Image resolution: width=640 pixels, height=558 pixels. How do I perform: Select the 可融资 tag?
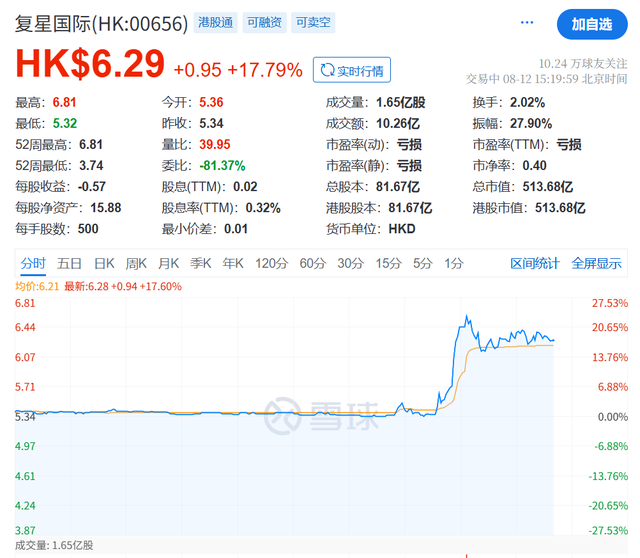(x=264, y=22)
